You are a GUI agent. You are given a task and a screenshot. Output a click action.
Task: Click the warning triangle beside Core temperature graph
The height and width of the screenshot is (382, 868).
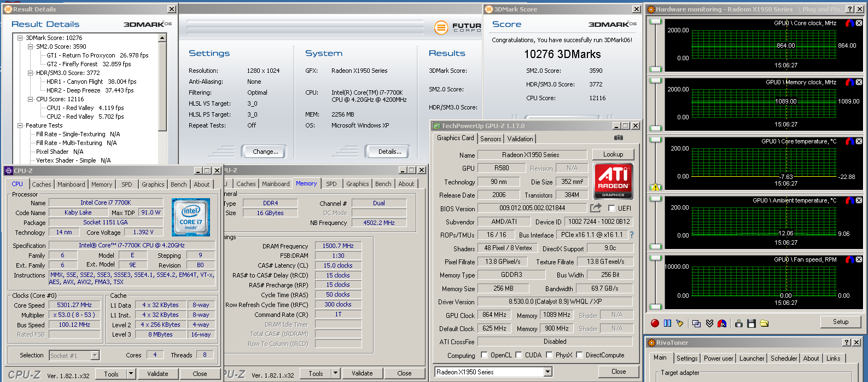[655, 187]
